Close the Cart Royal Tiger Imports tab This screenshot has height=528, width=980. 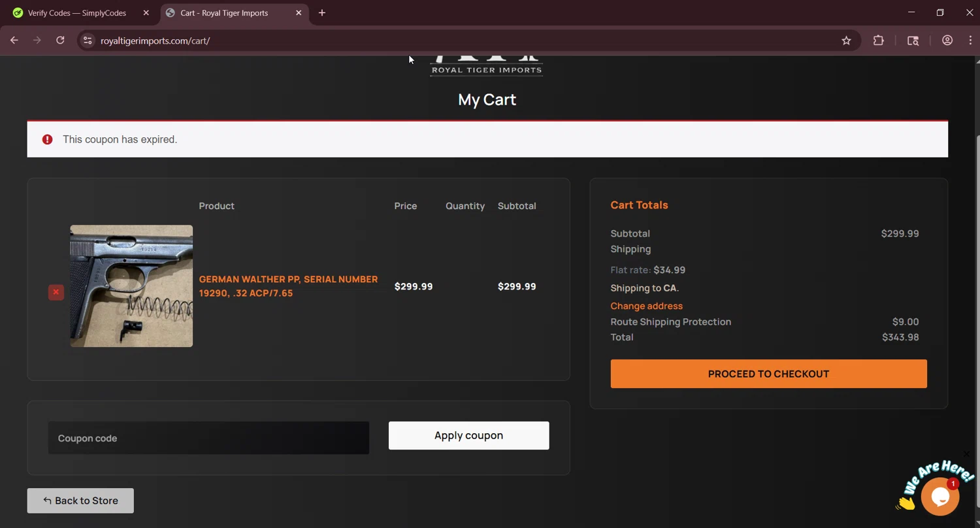pos(299,13)
